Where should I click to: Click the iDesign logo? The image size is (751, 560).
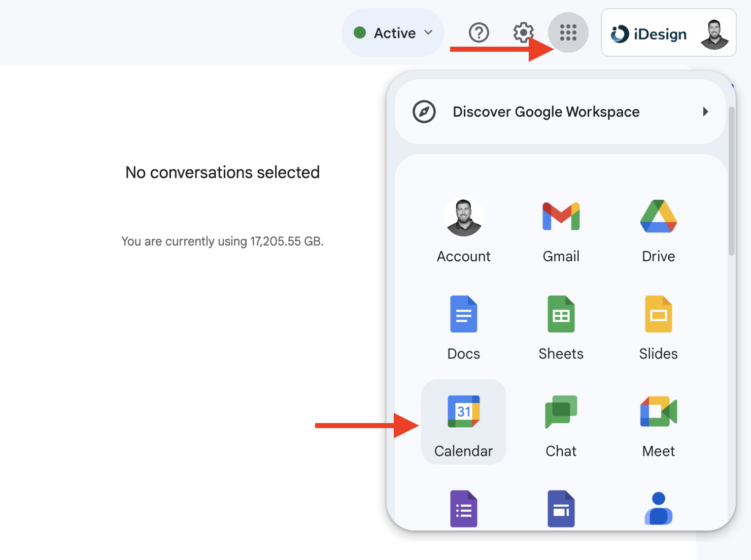[x=648, y=34]
